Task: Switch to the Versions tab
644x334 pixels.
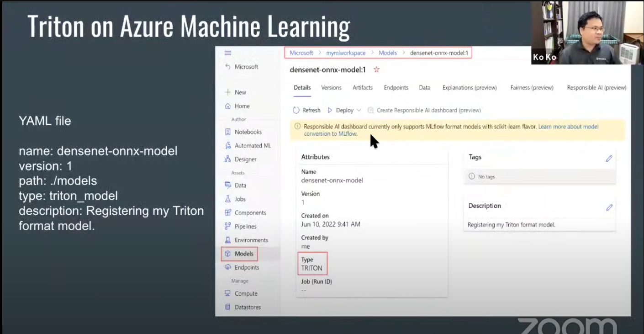Action: 331,88
